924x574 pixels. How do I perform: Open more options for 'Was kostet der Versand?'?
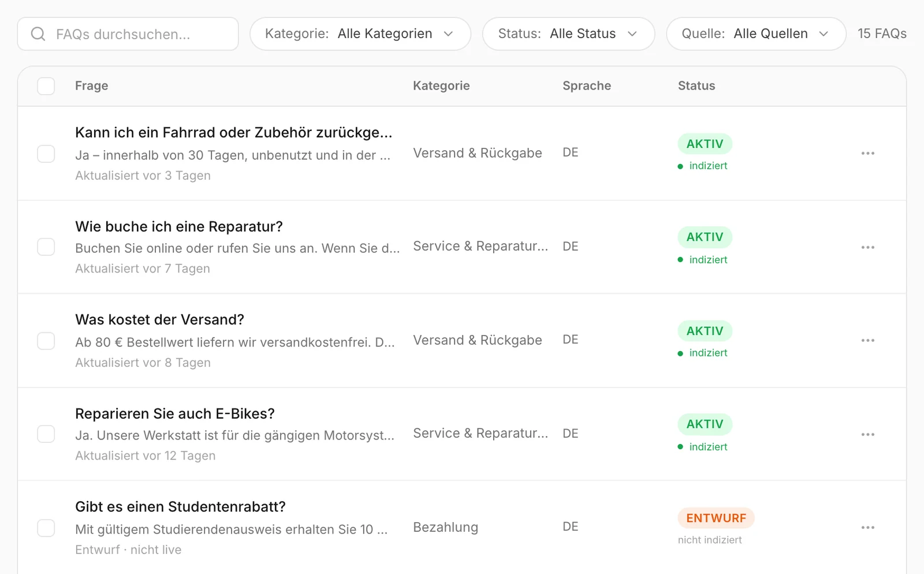[867, 341]
